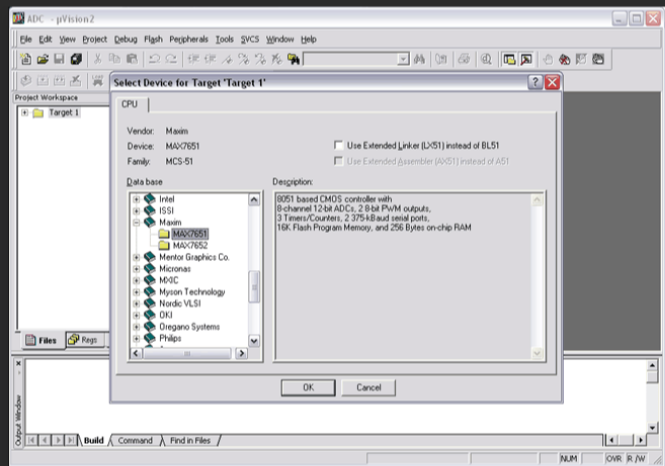Image resolution: width=665 pixels, height=466 pixels.
Task: Click the Undo arrow icon
Action: pyautogui.click(x=154, y=59)
